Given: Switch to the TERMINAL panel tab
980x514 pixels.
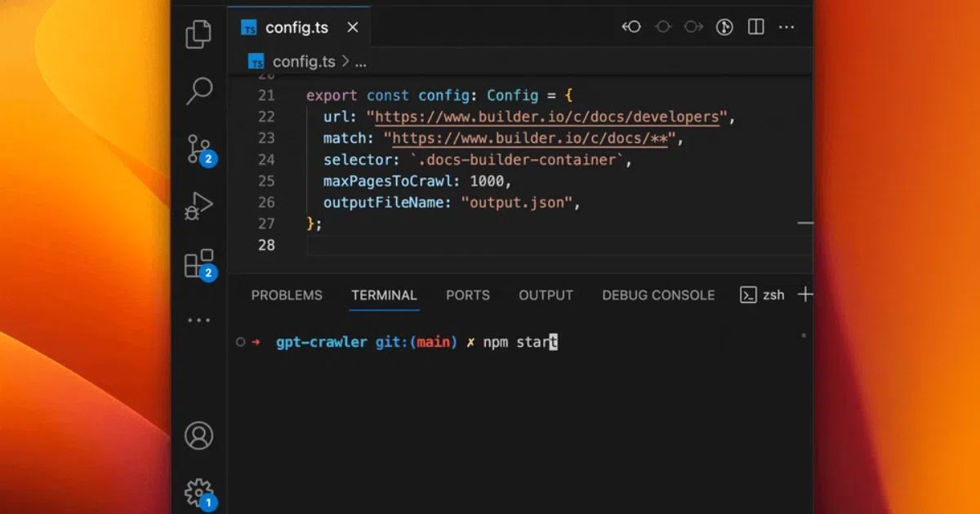Looking at the screenshot, I should (x=384, y=295).
